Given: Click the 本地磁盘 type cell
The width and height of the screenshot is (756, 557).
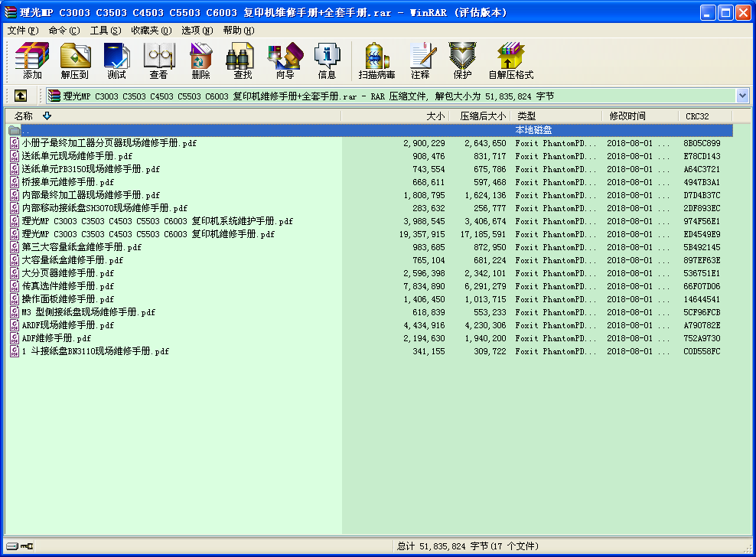Looking at the screenshot, I should pos(533,130).
